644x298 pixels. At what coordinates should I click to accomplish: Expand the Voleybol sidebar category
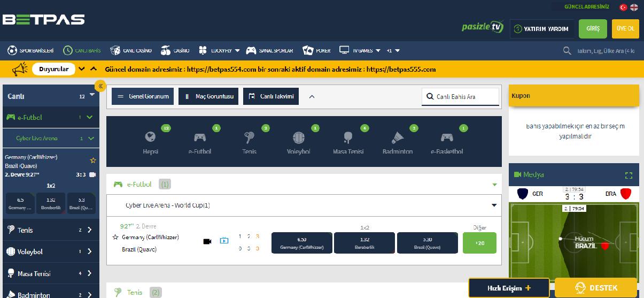51,251
